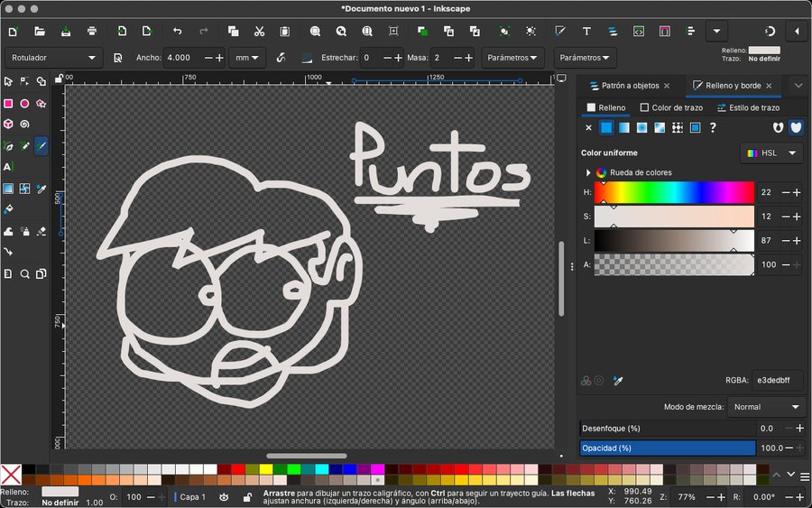The height and width of the screenshot is (508, 812).
Task: Click the Save document icon
Action: pyautogui.click(x=66, y=31)
